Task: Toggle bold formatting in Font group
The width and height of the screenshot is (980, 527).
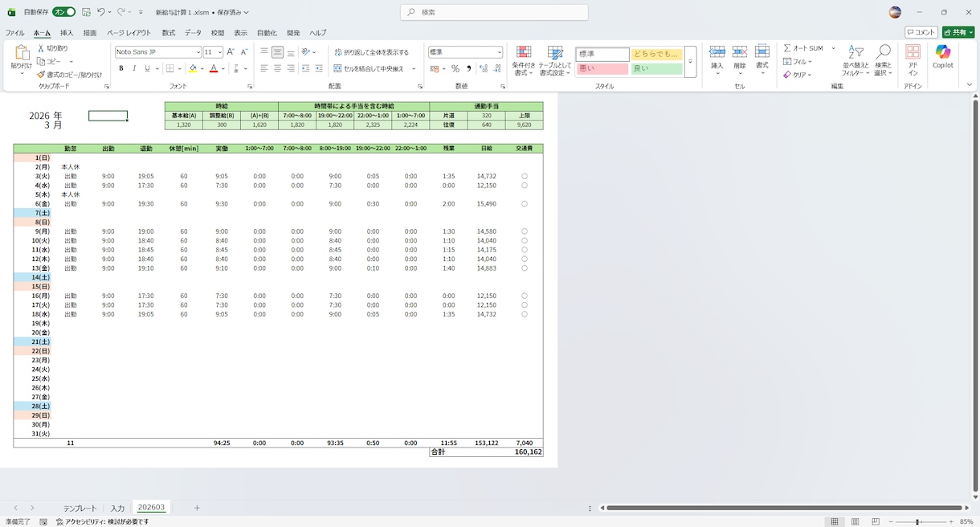Action: point(121,69)
